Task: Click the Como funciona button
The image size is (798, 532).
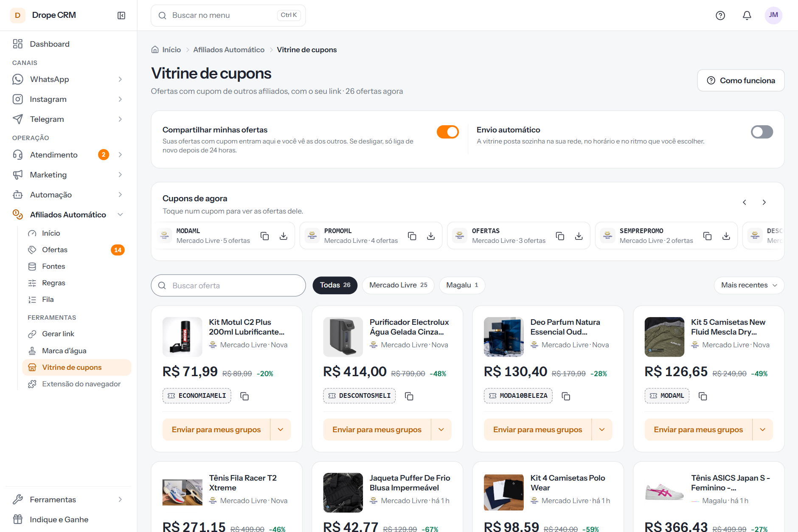Action: 741,80
